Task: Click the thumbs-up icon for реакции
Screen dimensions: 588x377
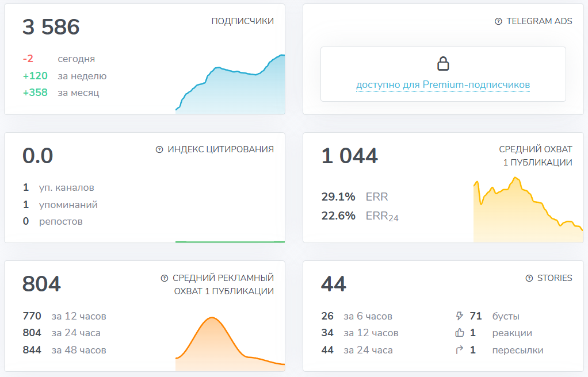Action: [x=459, y=333]
